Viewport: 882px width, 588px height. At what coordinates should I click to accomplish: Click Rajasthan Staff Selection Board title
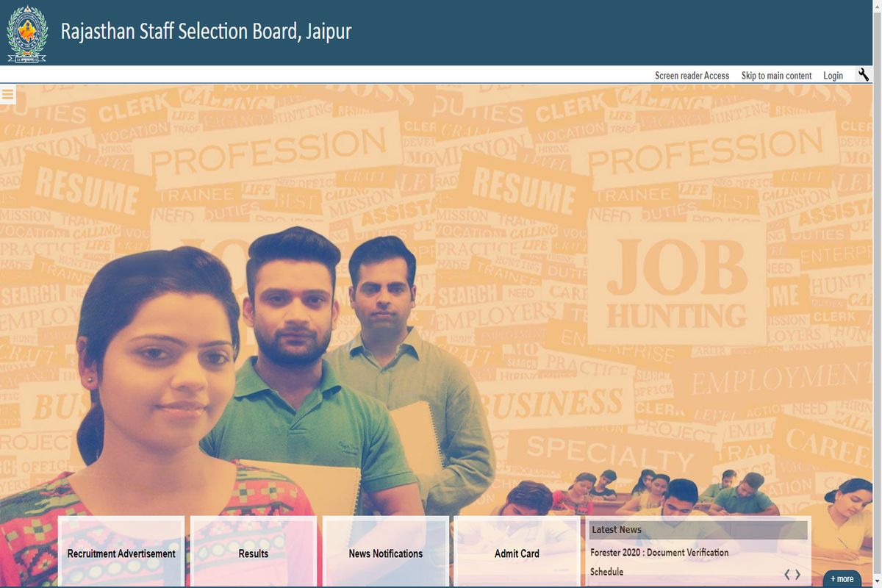[x=206, y=32]
